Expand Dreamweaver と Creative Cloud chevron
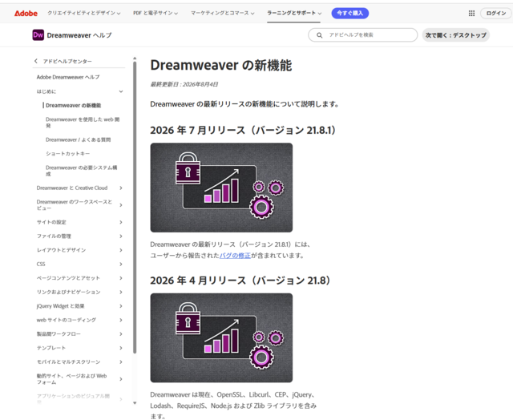 coord(121,188)
